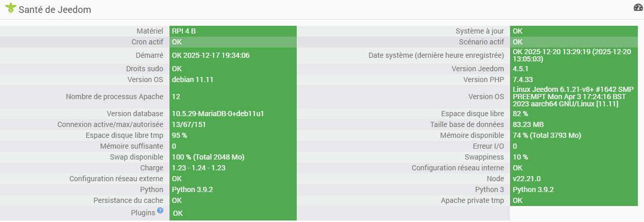
Task: Click the Scénario actif OK status
Action: (x=518, y=42)
